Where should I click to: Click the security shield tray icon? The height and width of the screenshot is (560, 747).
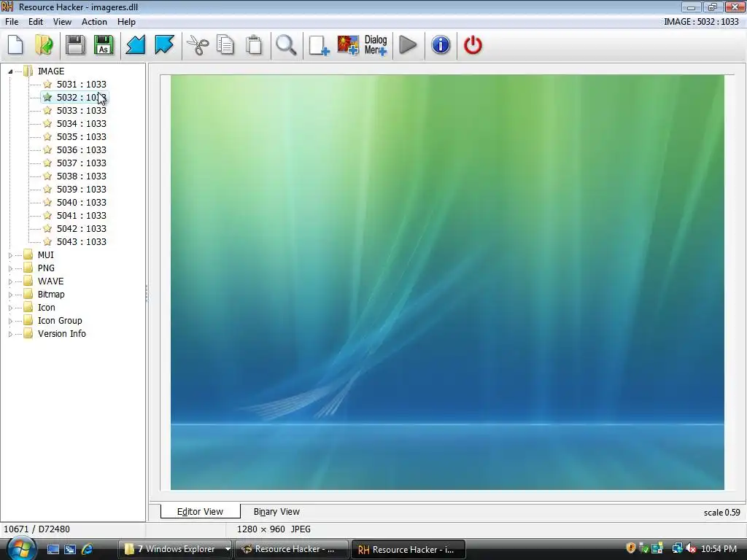click(631, 548)
